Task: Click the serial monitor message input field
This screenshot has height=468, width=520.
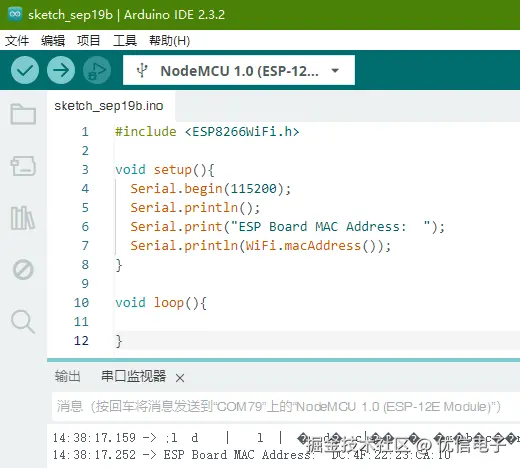Action: [286, 406]
